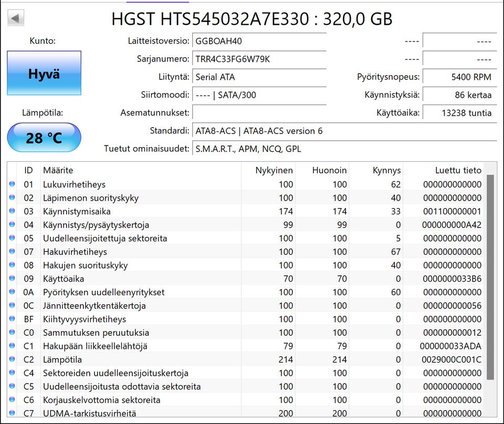
Task: Click the status dot for 08 Hakujen suorituskyky
Action: [x=12, y=265]
